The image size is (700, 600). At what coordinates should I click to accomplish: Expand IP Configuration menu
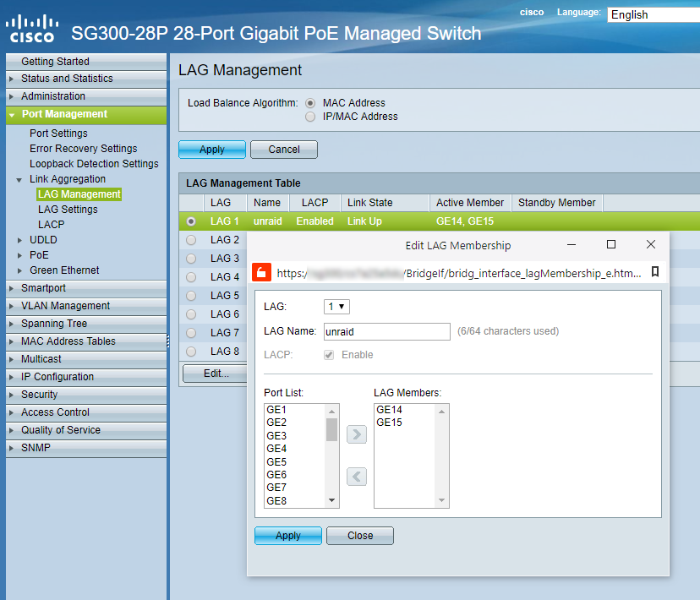pos(86,377)
